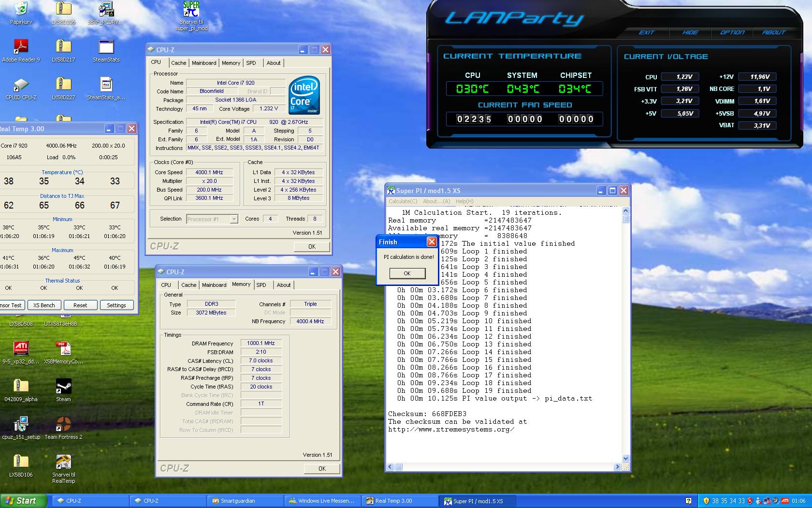Click the ATI tray icon
This screenshot has width=812, height=508.
click(x=785, y=501)
